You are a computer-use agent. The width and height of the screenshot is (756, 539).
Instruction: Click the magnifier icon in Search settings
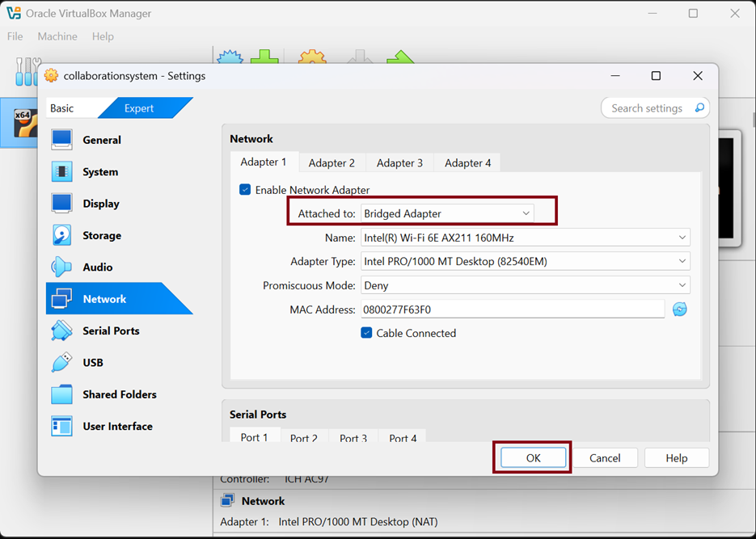[x=699, y=108]
